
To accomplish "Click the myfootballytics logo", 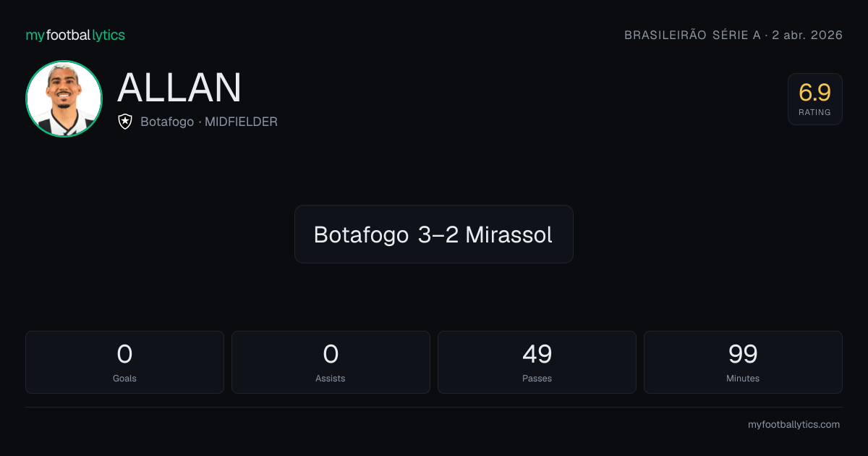I will [75, 35].
